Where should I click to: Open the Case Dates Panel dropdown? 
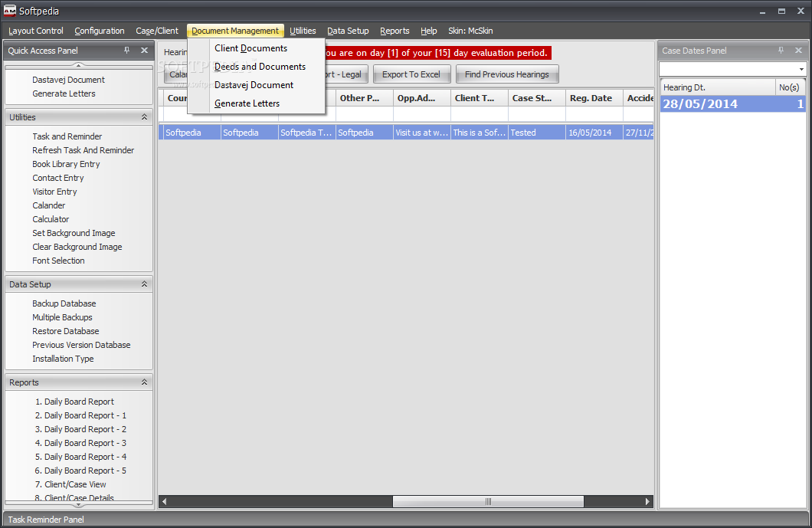(x=801, y=69)
